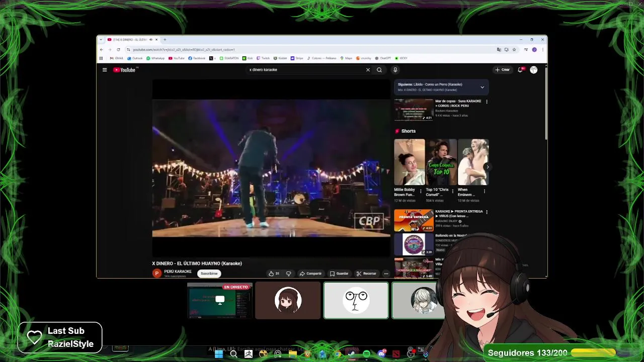Open YouTube notifications bell
Screen dimensions: 644x362
click(520, 70)
